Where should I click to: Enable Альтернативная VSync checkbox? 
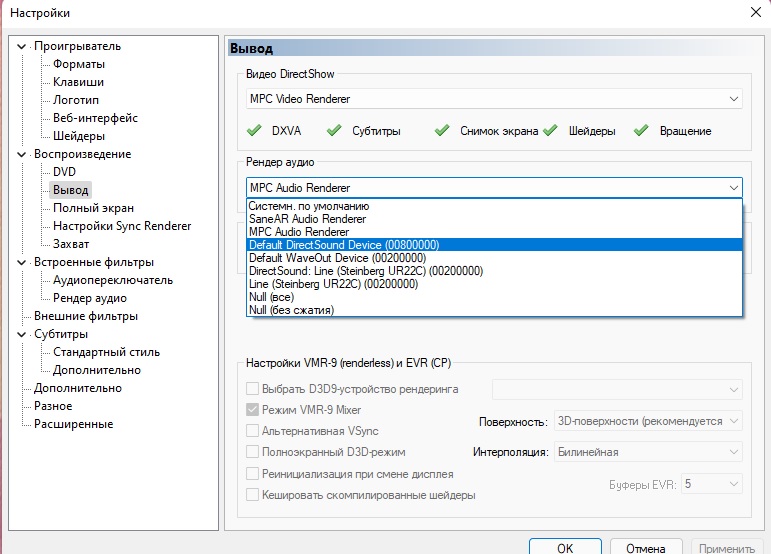pos(253,431)
